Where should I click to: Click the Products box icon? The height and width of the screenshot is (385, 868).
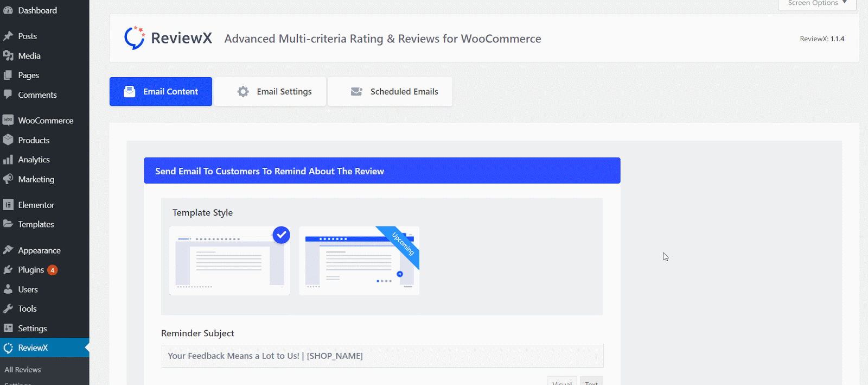[x=8, y=140]
